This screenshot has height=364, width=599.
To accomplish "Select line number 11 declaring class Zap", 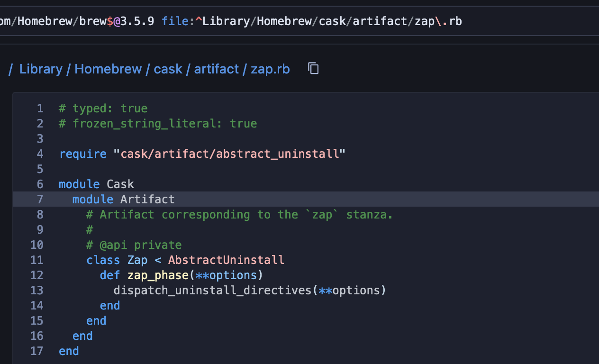I will coord(36,260).
